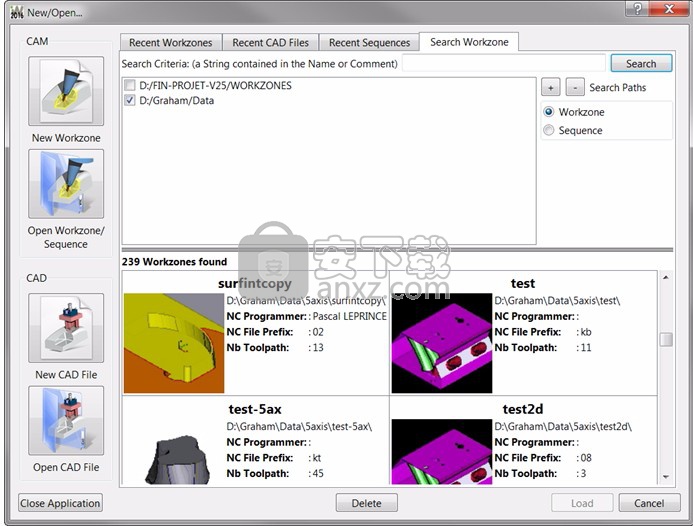This screenshot has width=693, height=526.
Task: Click the D:\Graham\Data\5axis\test2d\ path text
Action: (x=563, y=427)
